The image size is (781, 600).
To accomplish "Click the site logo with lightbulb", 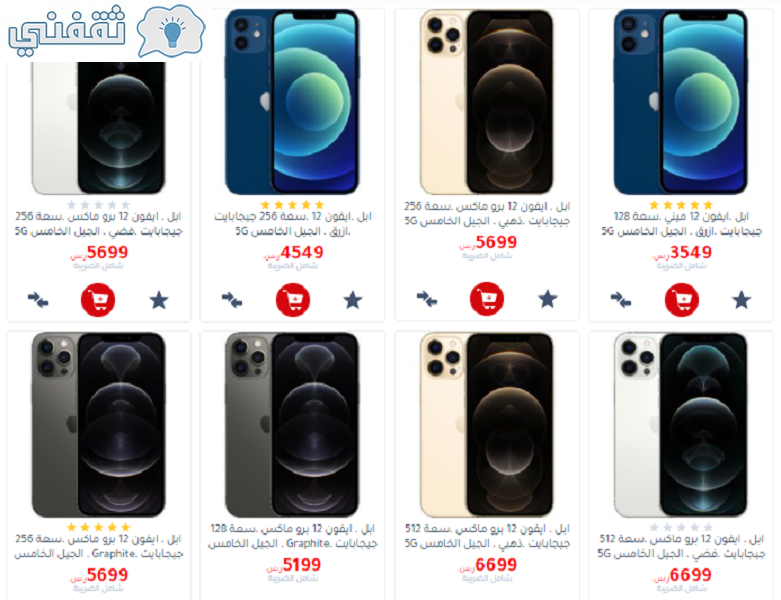I will (106, 31).
